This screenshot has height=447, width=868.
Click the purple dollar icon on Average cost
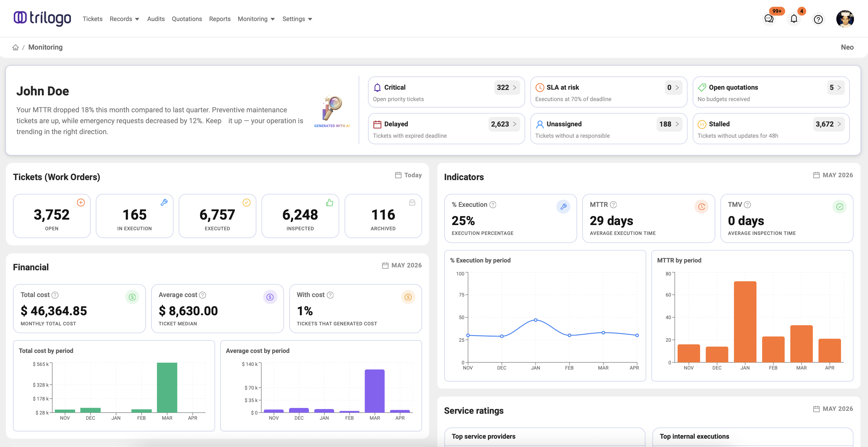coord(270,297)
